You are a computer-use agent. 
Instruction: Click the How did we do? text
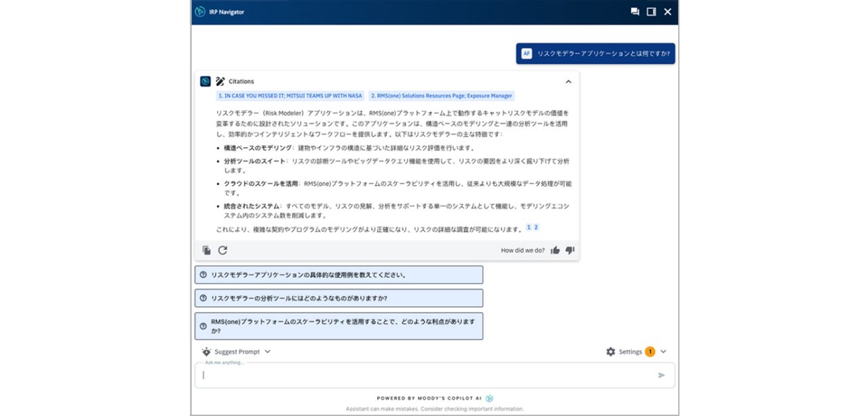coord(523,250)
